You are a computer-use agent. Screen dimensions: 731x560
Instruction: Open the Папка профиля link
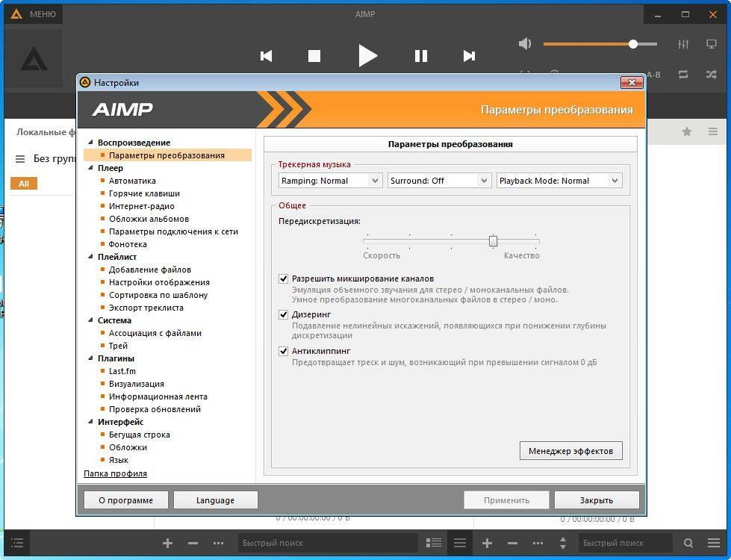point(115,473)
